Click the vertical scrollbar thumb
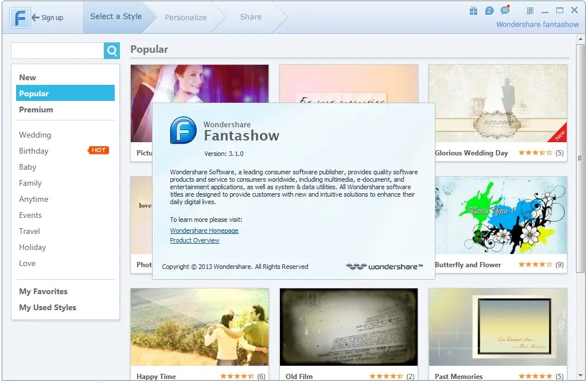The image size is (588, 383). 580,158
